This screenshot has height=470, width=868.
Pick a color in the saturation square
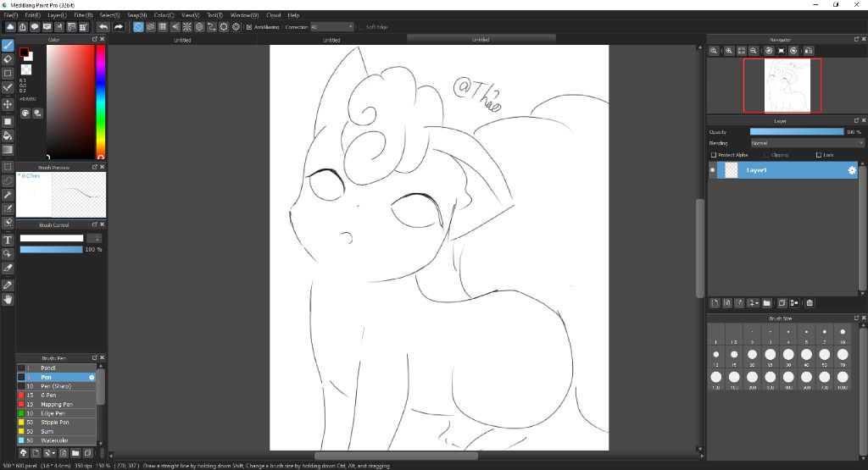[x=70, y=102]
